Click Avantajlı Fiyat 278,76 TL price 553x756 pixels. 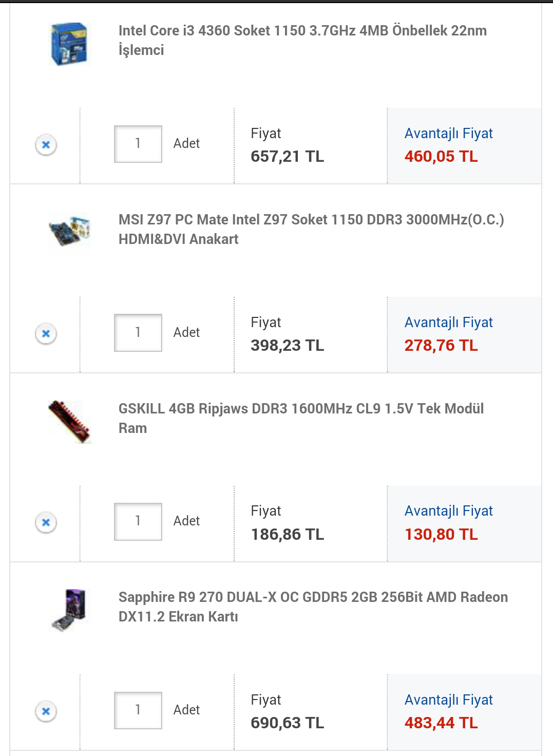(x=441, y=345)
